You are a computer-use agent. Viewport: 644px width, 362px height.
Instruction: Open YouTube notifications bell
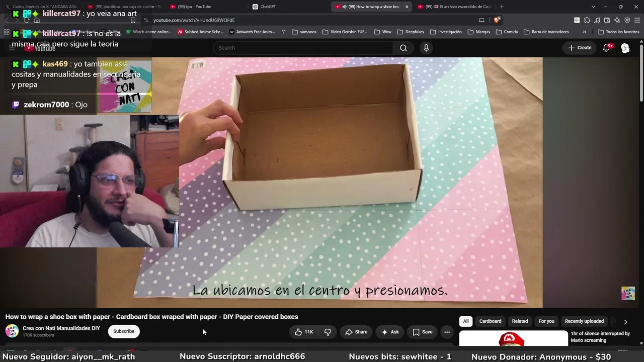[606, 48]
